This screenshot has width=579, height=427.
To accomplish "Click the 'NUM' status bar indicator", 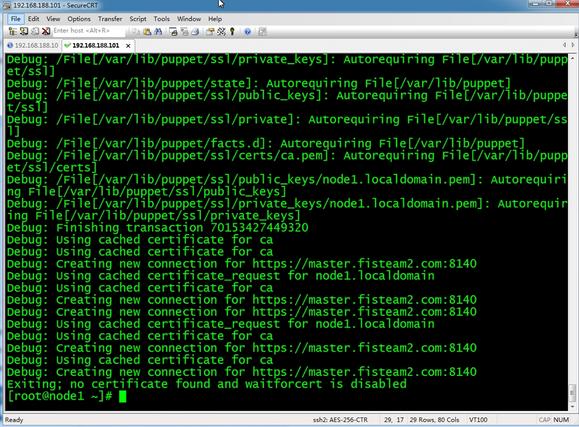I will [561, 420].
